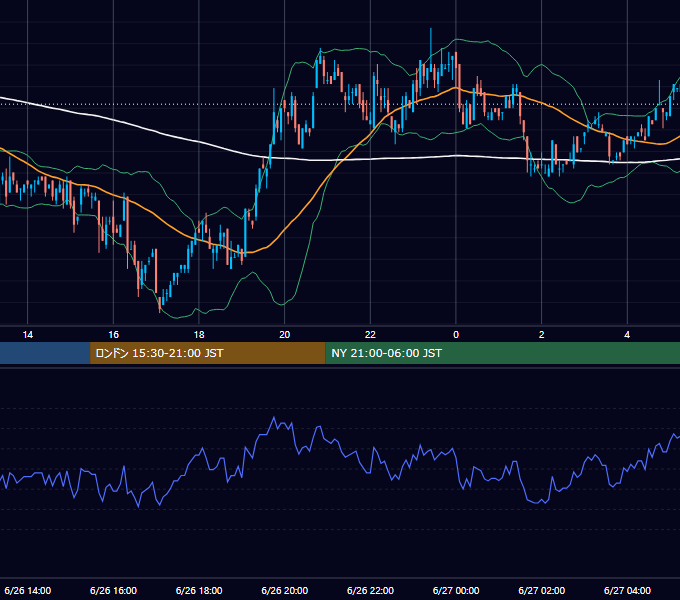
Task: Click the ロンドン 15:30-21:00 JST session bar
Action: coord(207,353)
